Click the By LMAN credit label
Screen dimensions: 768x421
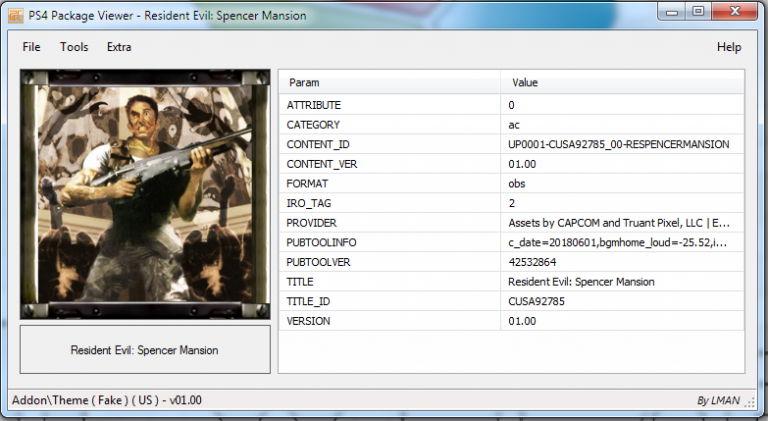coord(720,400)
